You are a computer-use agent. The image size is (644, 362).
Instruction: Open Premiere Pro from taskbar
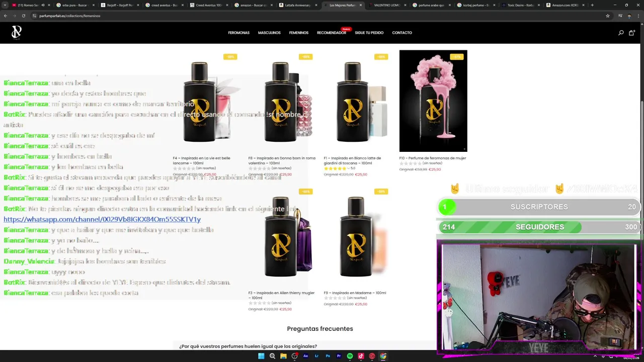339,356
